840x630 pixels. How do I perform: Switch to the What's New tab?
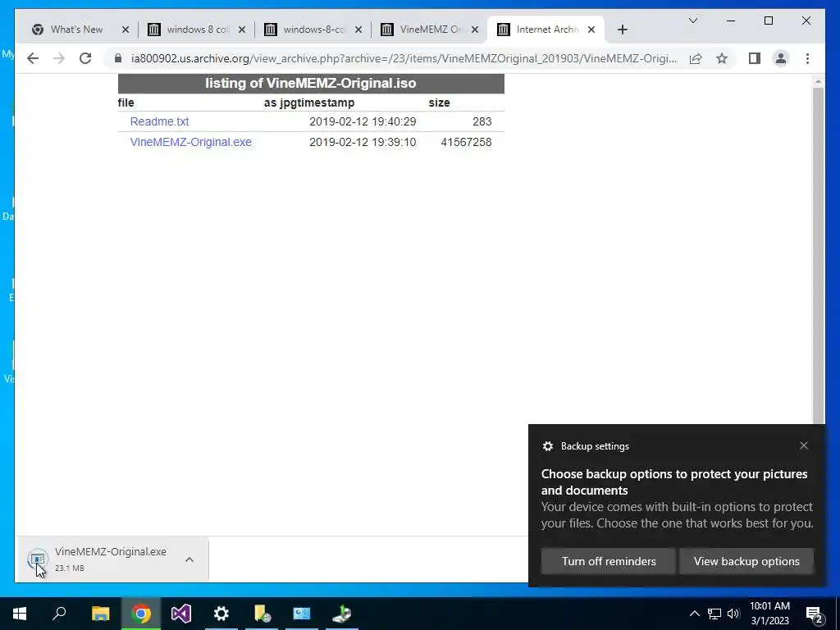(x=76, y=30)
